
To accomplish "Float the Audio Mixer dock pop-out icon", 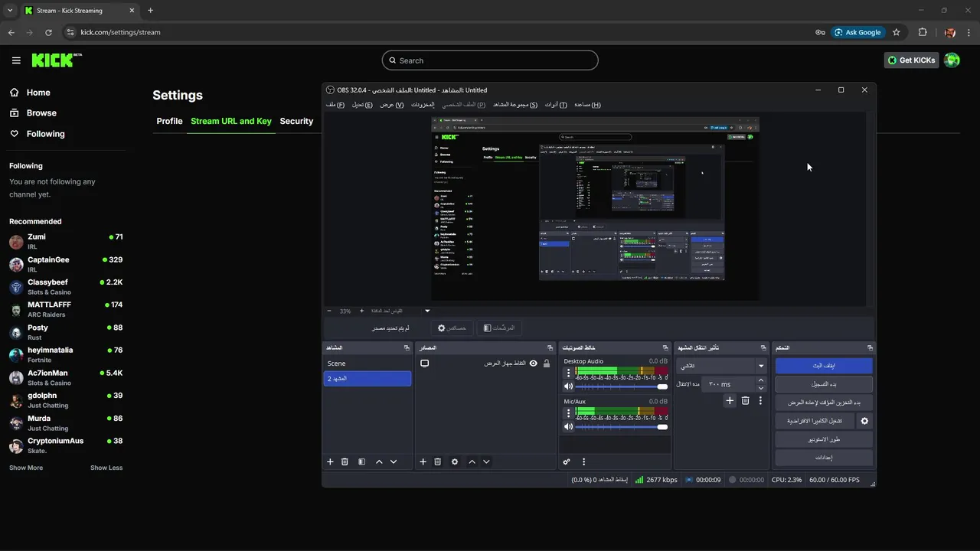I will (x=666, y=348).
